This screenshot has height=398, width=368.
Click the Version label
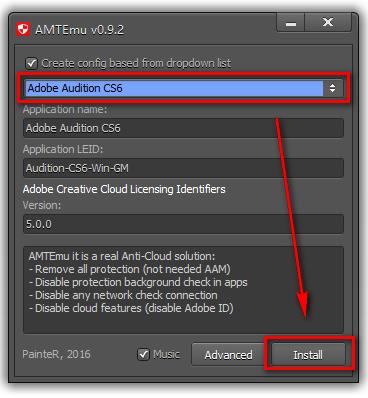point(42,205)
